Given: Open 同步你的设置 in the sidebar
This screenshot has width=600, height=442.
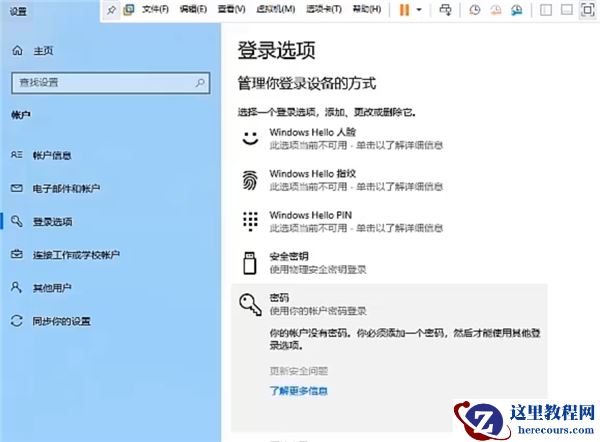Looking at the screenshot, I should (62, 321).
